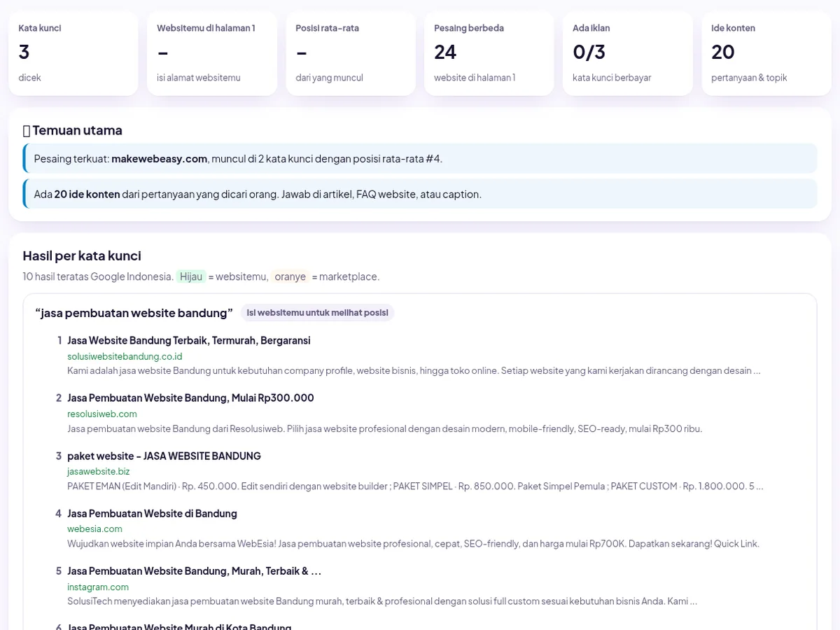Open result "Jasa Pembuatan Website di Bandung"
Image resolution: width=840 pixels, height=630 pixels.
[152, 513]
